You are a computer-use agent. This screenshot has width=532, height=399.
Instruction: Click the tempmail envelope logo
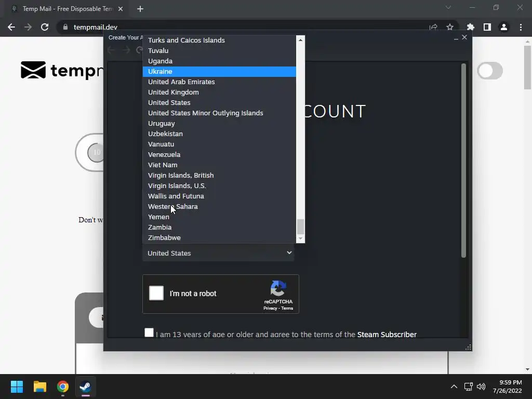click(33, 70)
